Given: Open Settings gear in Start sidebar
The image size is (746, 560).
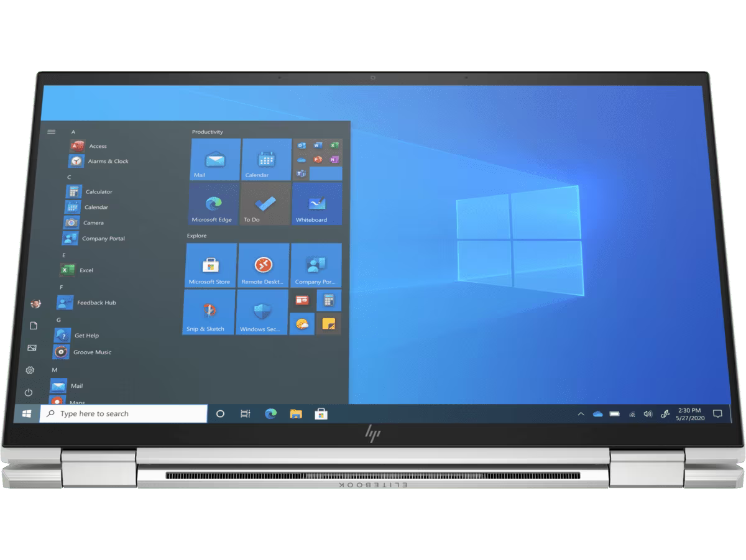Looking at the screenshot, I should tap(30, 370).
